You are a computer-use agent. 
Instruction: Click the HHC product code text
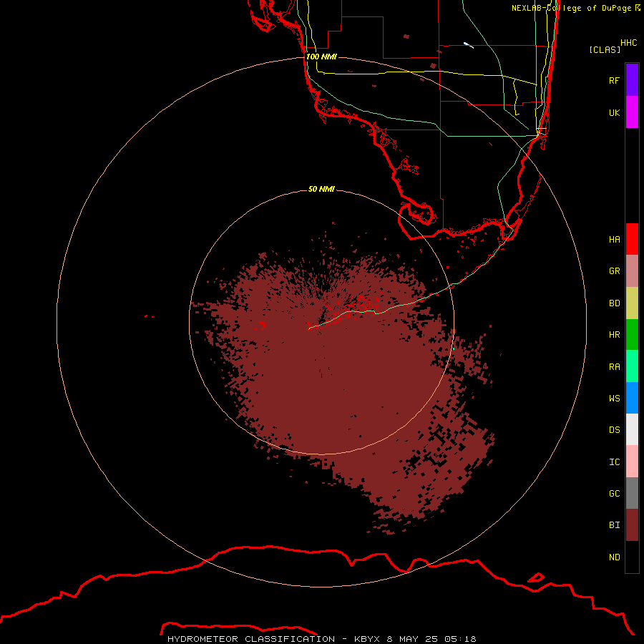(x=629, y=43)
